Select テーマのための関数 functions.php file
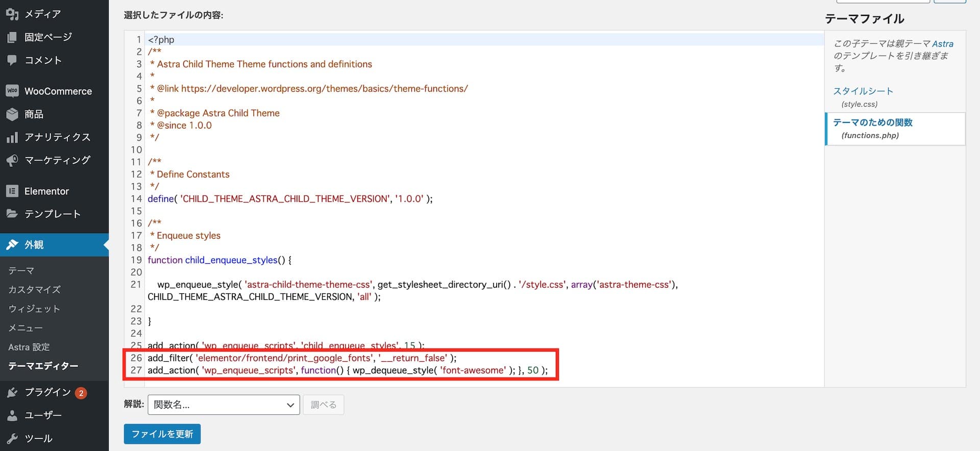Screen dimensions: 980x451 (872, 122)
